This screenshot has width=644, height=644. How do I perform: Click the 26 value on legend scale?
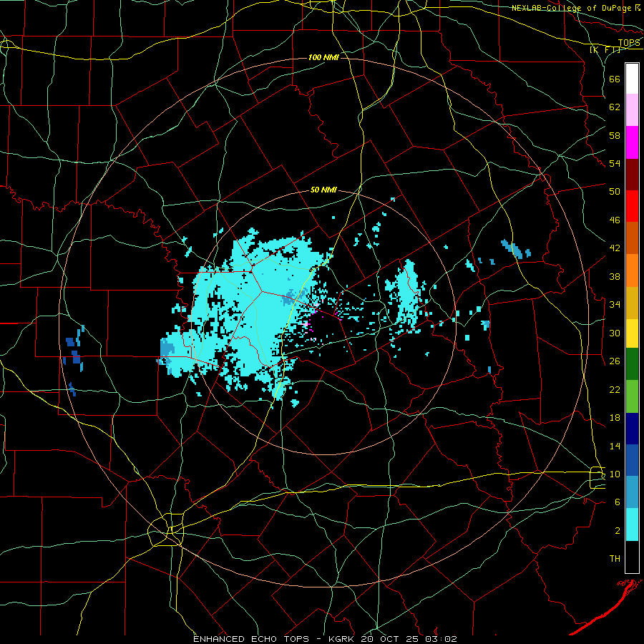coord(615,361)
